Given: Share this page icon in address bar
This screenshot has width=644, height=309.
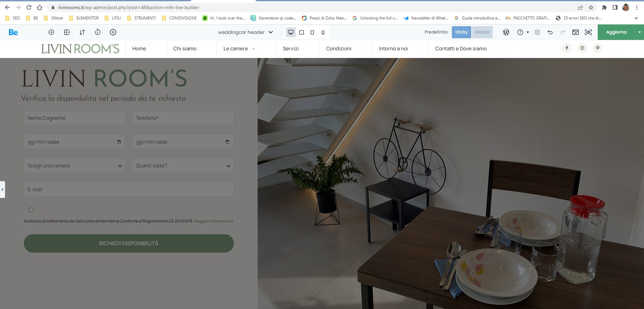Looking at the screenshot, I should tap(580, 7).
